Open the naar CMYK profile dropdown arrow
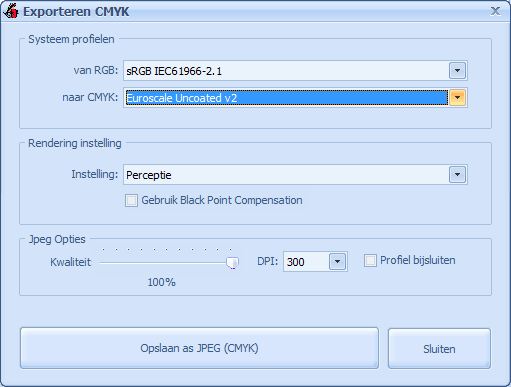The height and width of the screenshot is (387, 511). click(x=457, y=98)
